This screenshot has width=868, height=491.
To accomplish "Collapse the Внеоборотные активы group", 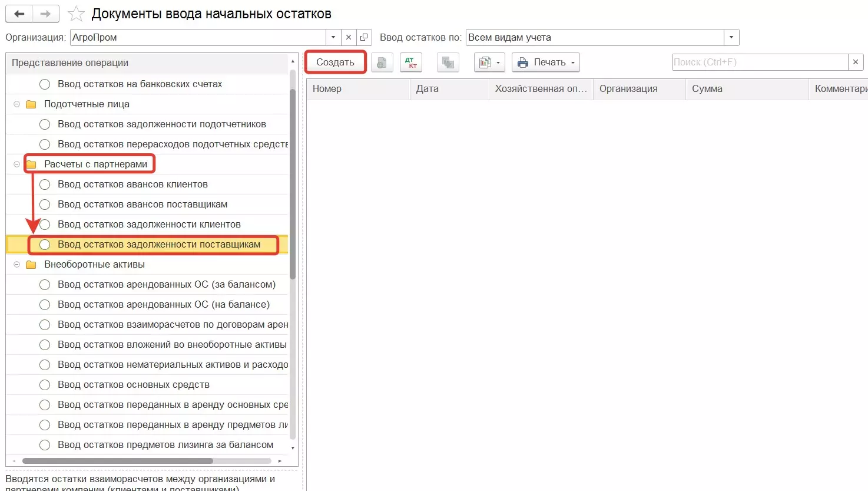I will [16, 265].
